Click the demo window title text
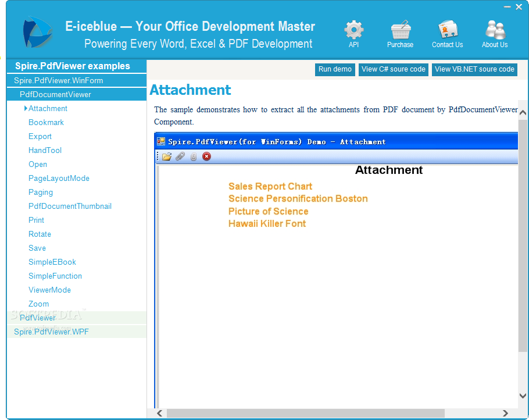 pos(277,142)
